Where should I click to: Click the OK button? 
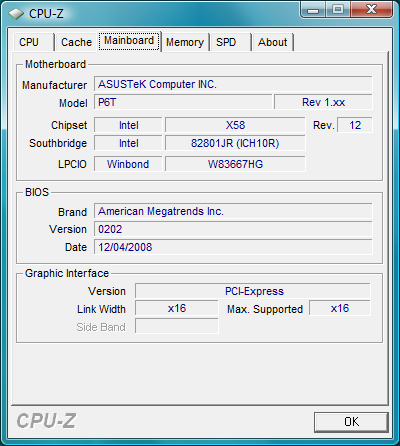[x=351, y=422]
